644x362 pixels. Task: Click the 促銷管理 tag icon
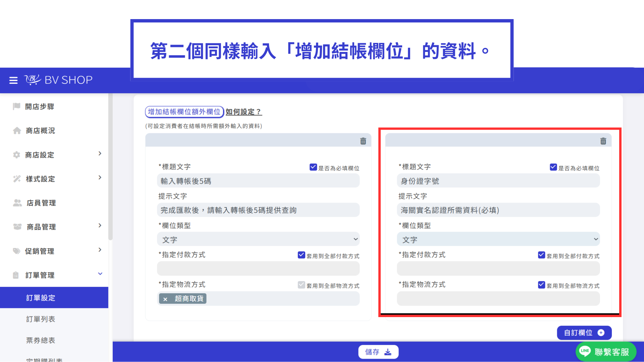click(16, 251)
